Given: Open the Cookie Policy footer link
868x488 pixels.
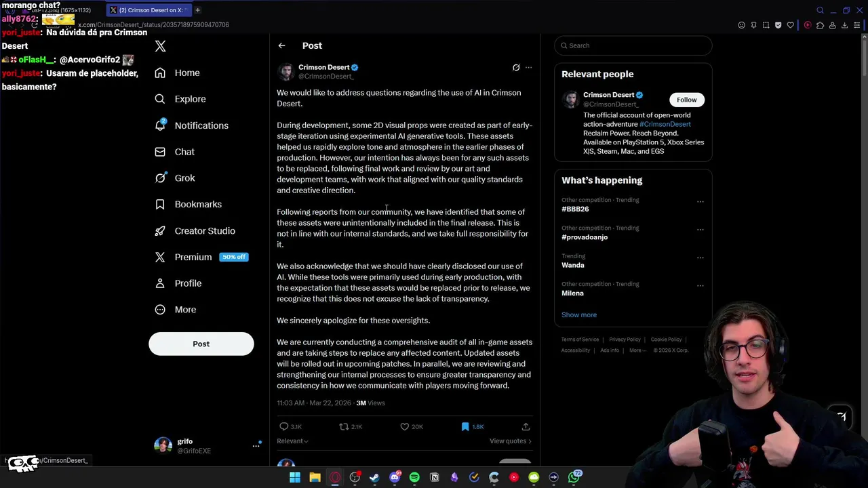Looking at the screenshot, I should point(666,340).
